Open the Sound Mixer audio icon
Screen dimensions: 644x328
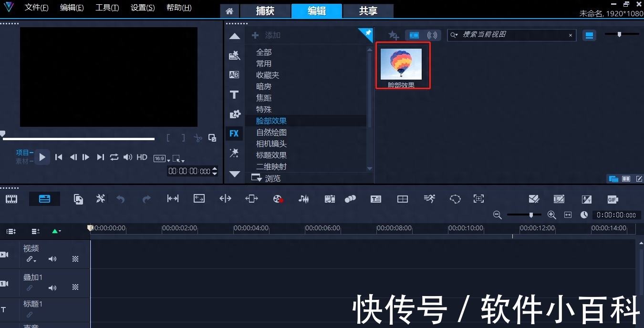pos(304,199)
